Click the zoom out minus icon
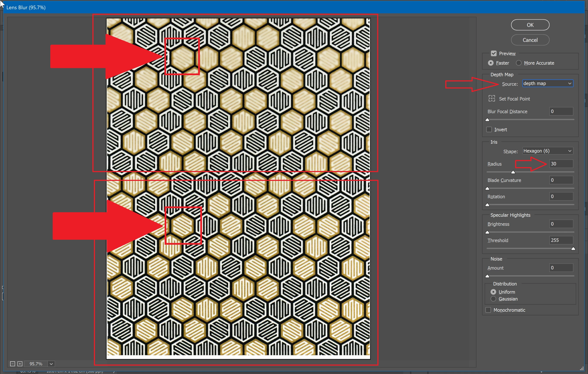Screen dimensions: 588x374 tap(12, 364)
